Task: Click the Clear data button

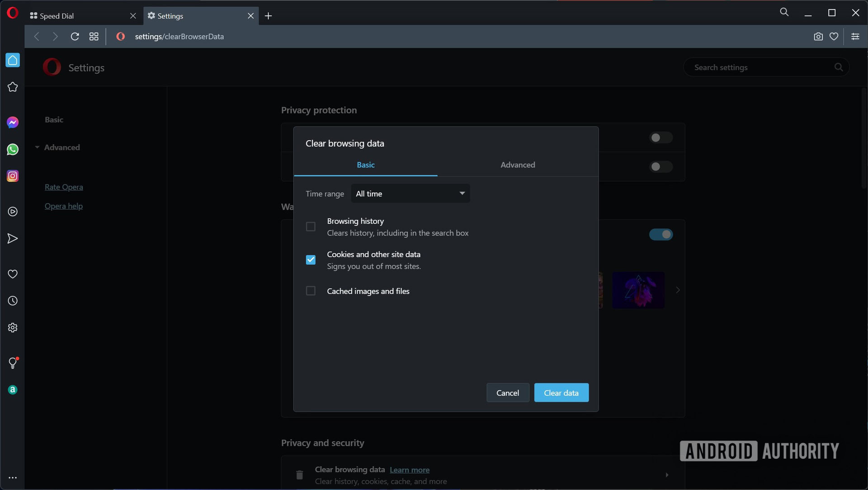Action: pyautogui.click(x=561, y=392)
